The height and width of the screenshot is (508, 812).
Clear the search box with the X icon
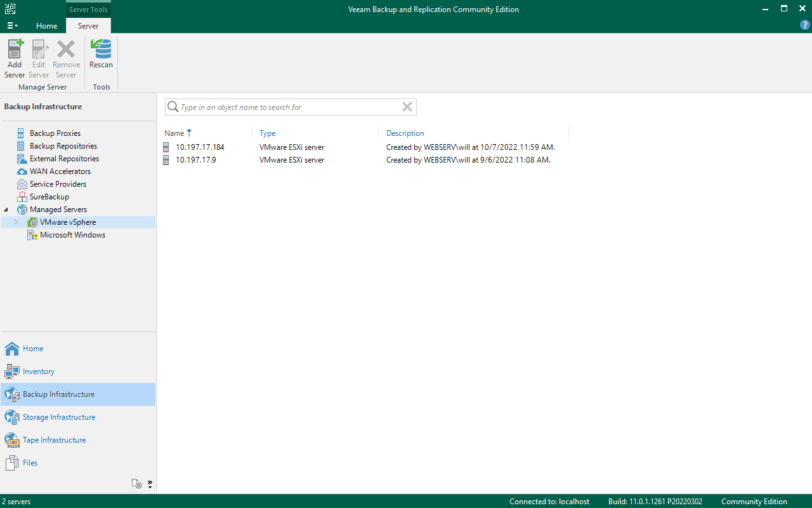pos(407,107)
